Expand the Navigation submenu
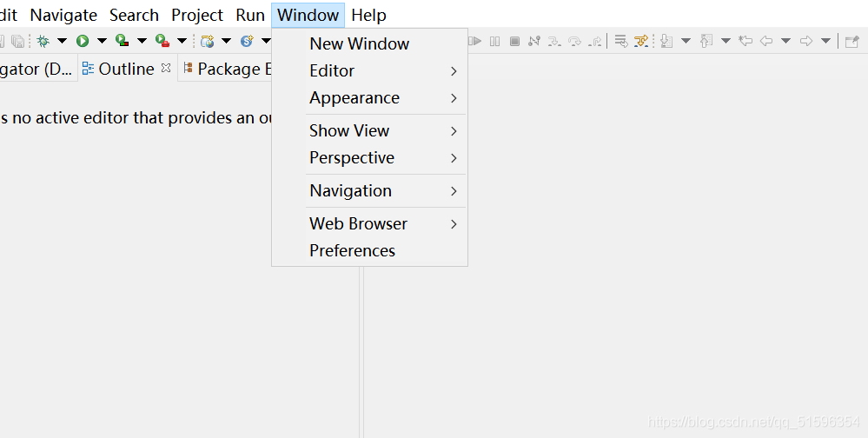The width and height of the screenshot is (868, 438). (370, 190)
